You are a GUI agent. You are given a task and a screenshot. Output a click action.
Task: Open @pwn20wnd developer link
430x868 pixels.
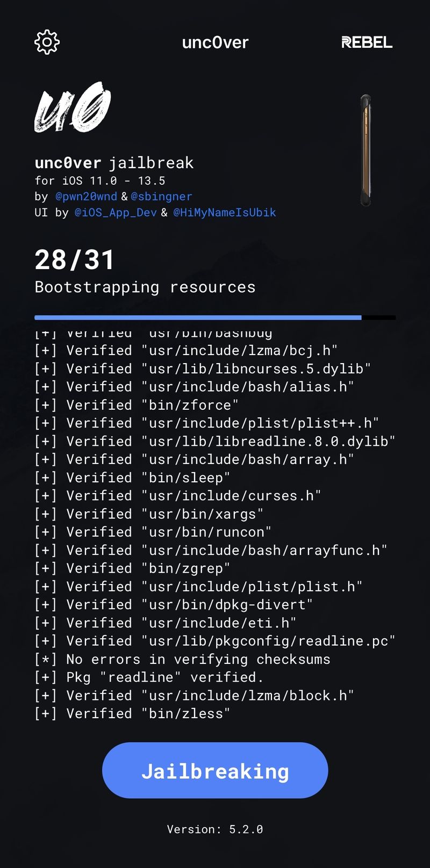point(86,197)
